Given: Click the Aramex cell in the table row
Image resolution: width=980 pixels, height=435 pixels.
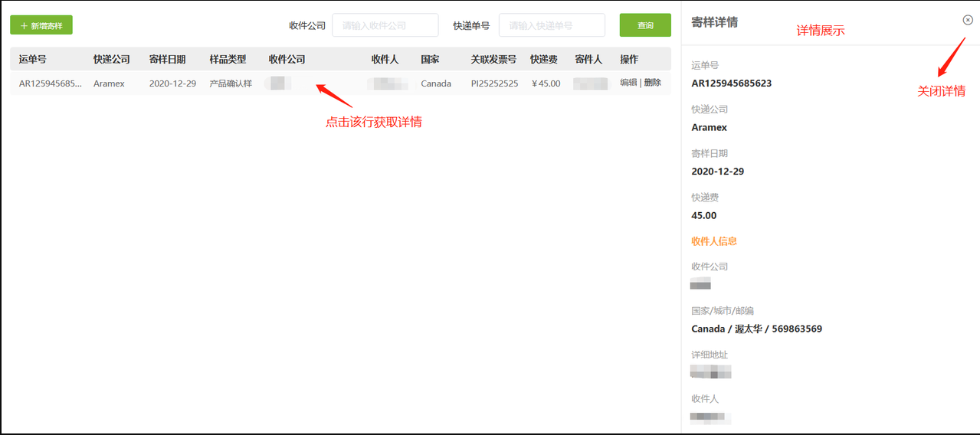Looking at the screenshot, I should point(109,83).
